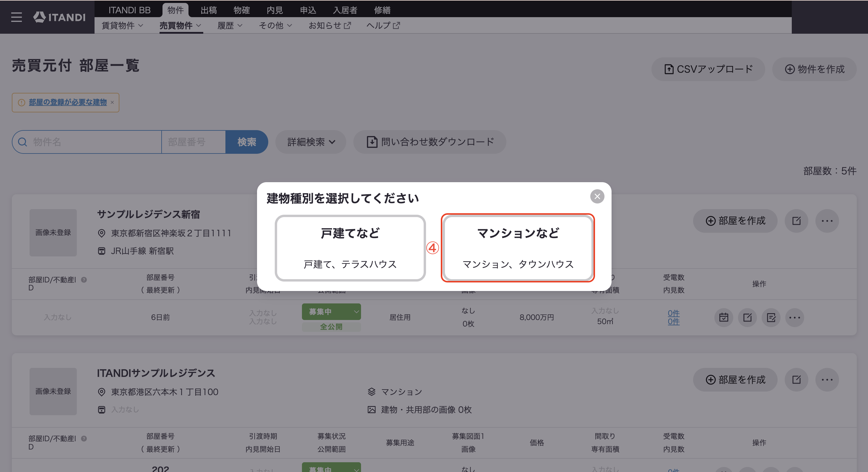Open 受電数 0件 link in 8,000万円 row

[x=674, y=313]
